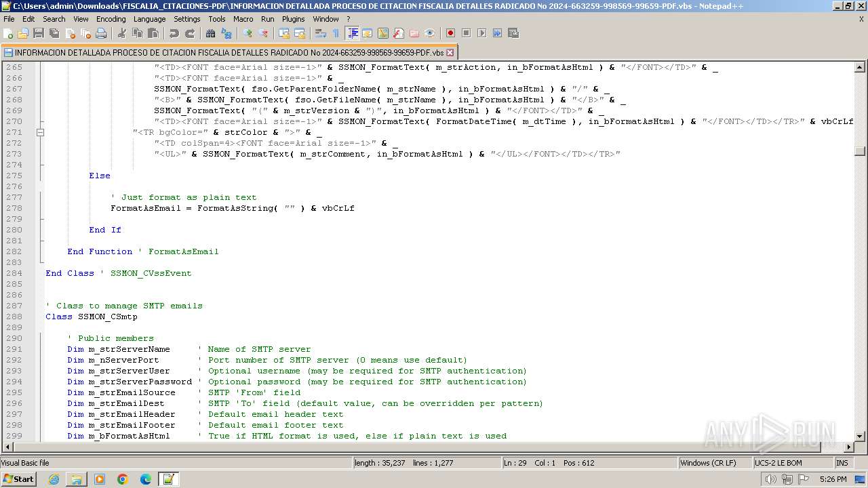This screenshot has width=868, height=488.
Task: Toggle synchronize vertical scrolling icon
Action: point(284,33)
